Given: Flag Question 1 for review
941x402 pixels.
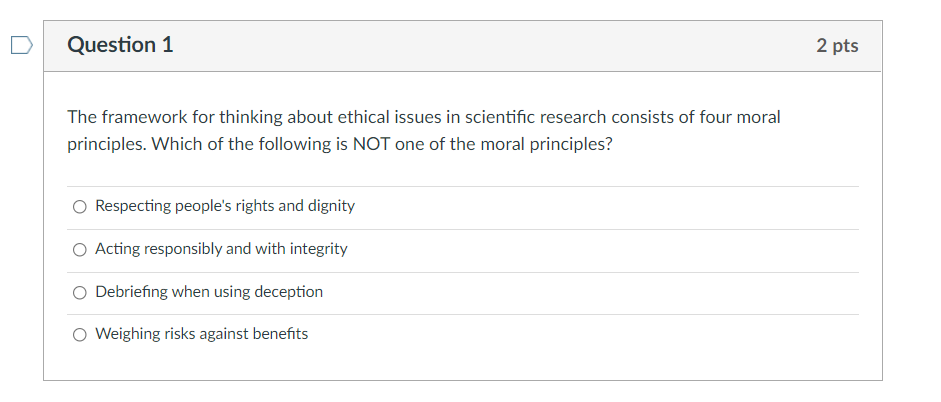Looking at the screenshot, I should 19,45.
